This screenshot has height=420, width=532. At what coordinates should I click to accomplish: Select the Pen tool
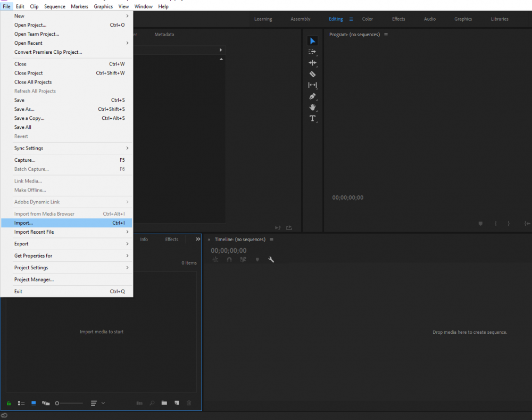(x=312, y=96)
